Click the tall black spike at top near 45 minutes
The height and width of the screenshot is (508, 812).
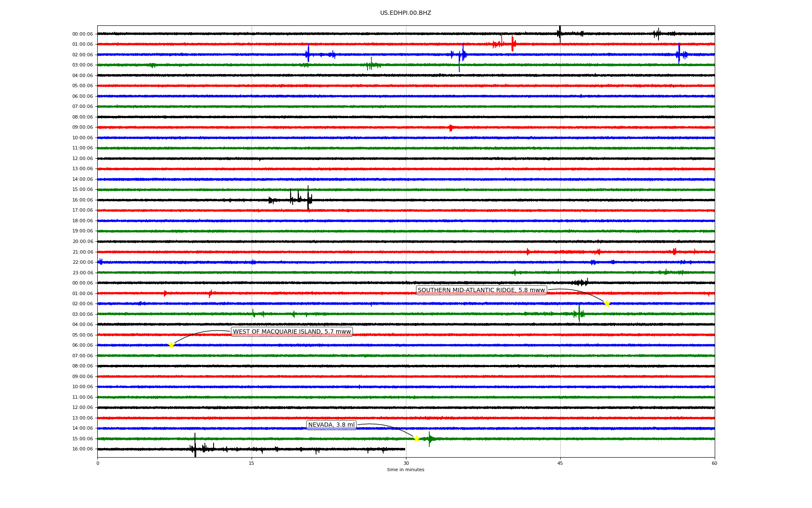(x=560, y=32)
